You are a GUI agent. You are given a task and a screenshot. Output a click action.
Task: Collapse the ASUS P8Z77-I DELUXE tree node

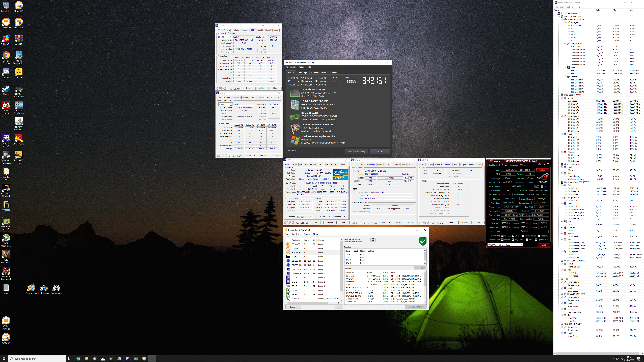[x=558, y=16]
